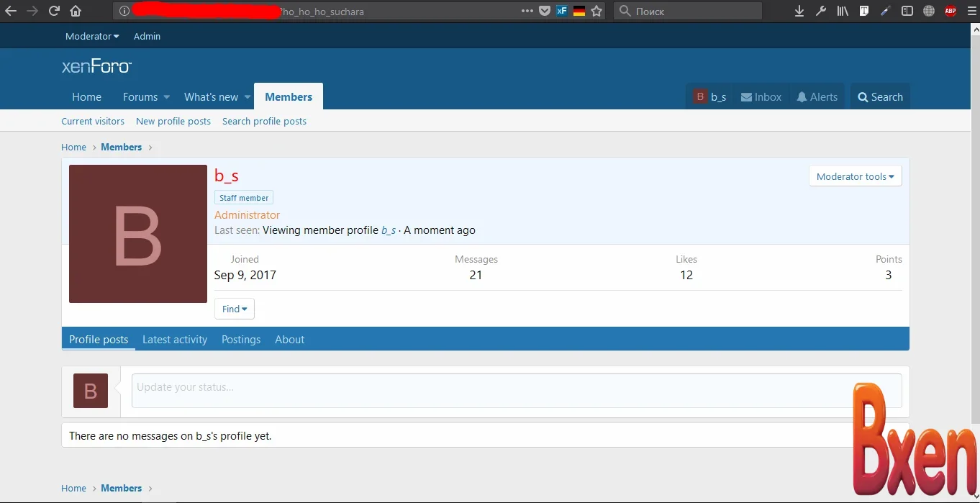
Task: Open Firefox library icon
Action: pyautogui.click(x=843, y=11)
